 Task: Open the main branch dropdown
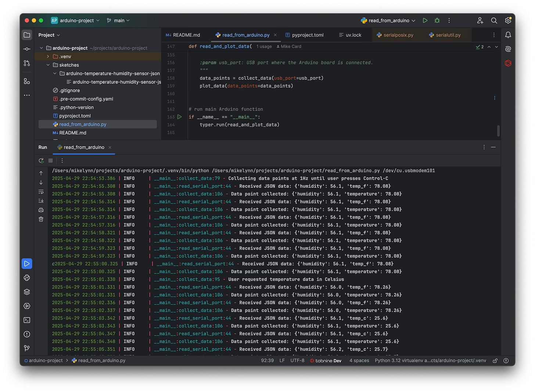click(x=118, y=21)
